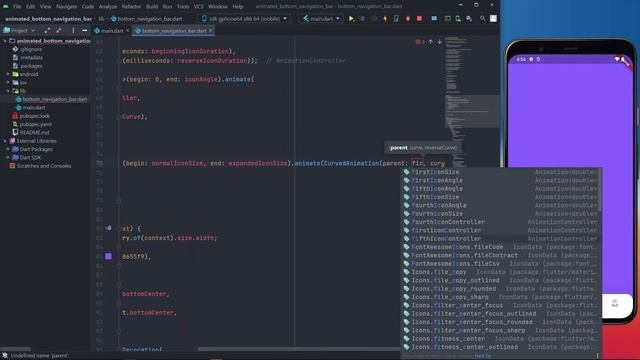Close the bottom_navigation_bar.dart tab
This screenshot has height=360, width=640.
(211, 31)
